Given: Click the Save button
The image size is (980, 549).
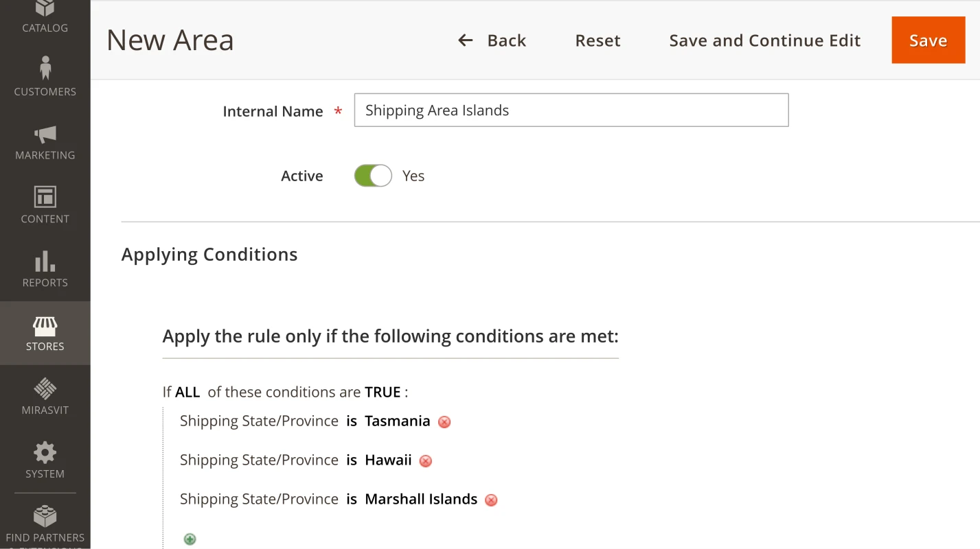Looking at the screenshot, I should coord(928,40).
